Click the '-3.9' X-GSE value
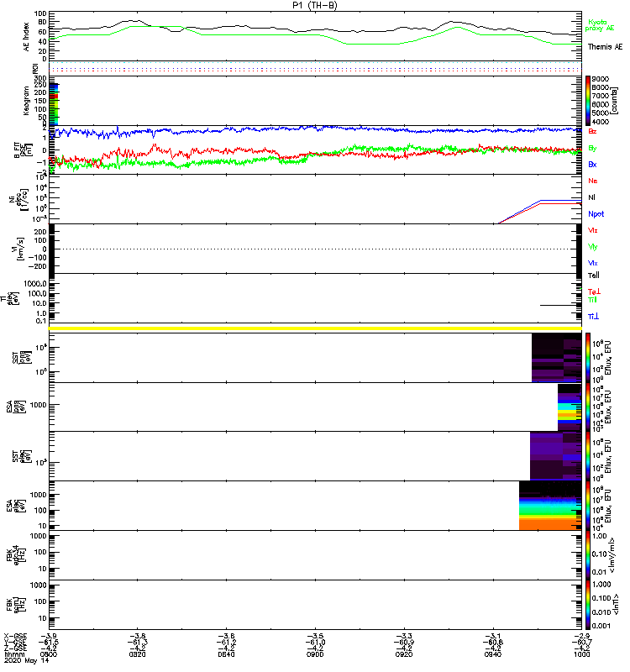The width and height of the screenshot is (630, 672). (50, 636)
